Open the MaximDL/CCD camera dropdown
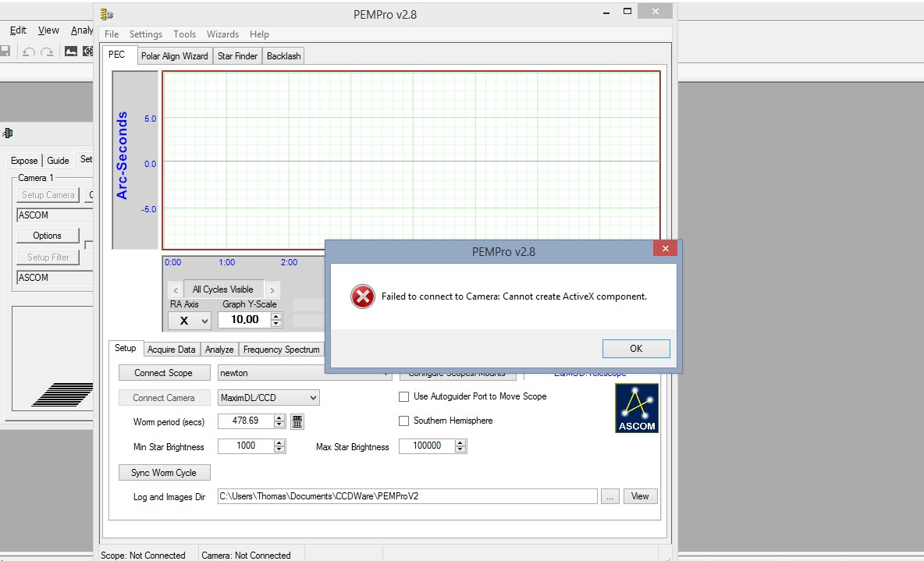This screenshot has width=924, height=561. pos(314,398)
